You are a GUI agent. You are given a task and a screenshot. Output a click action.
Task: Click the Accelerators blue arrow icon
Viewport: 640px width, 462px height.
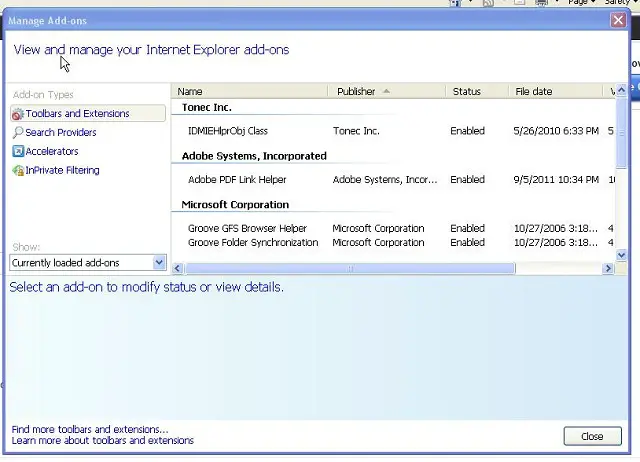(18, 151)
